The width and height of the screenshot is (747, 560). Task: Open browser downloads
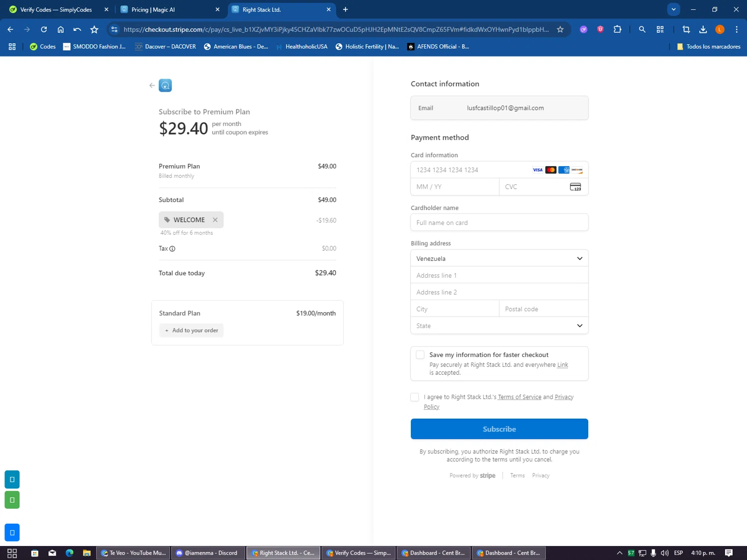tap(703, 29)
